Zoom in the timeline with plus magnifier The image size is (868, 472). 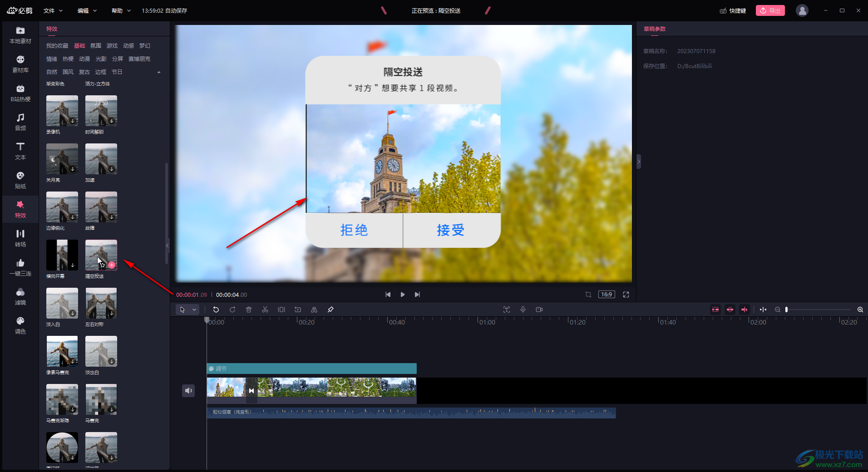click(x=860, y=310)
